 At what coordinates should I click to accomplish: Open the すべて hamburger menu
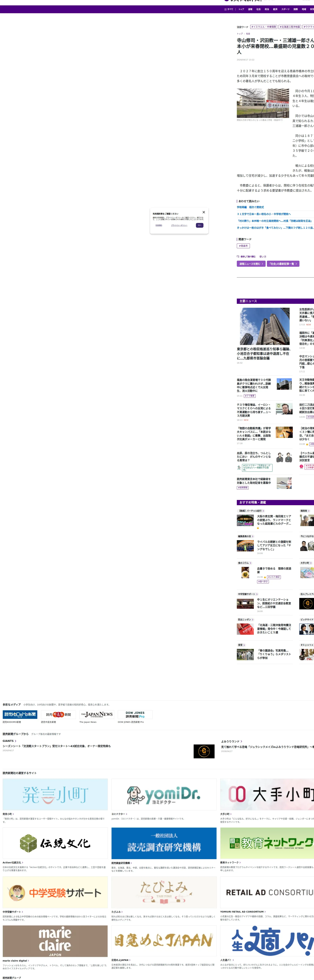click(x=229, y=9)
